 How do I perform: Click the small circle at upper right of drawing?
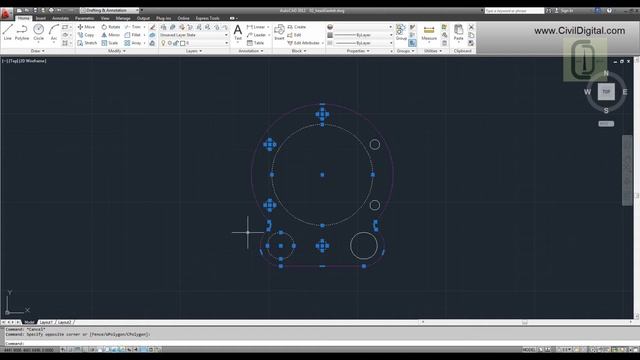coord(375,144)
